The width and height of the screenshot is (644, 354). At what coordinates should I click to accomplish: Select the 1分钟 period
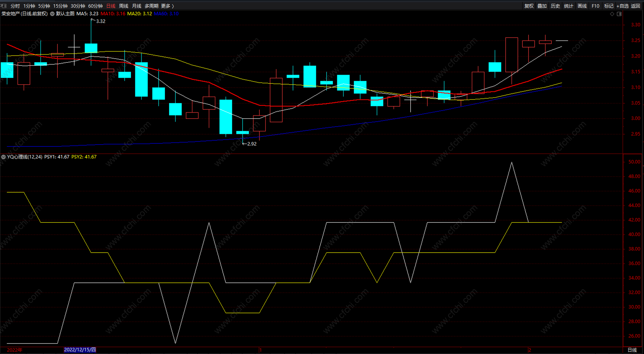(29, 6)
